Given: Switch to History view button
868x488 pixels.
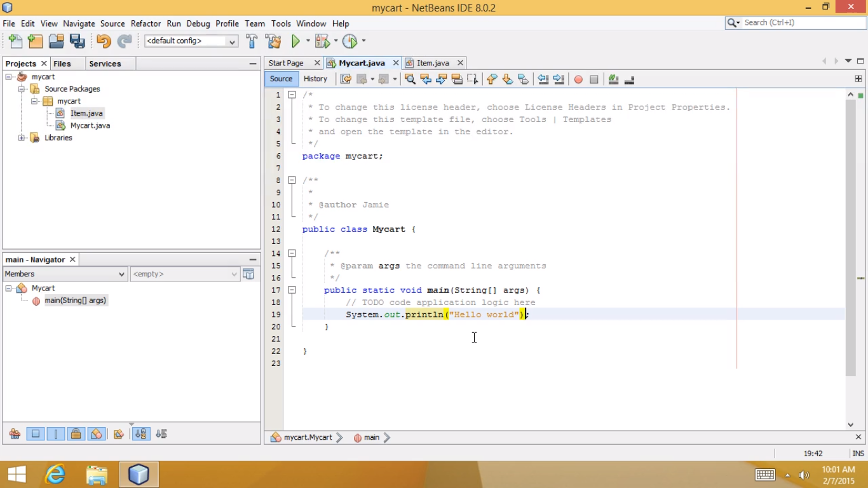Looking at the screenshot, I should (315, 79).
